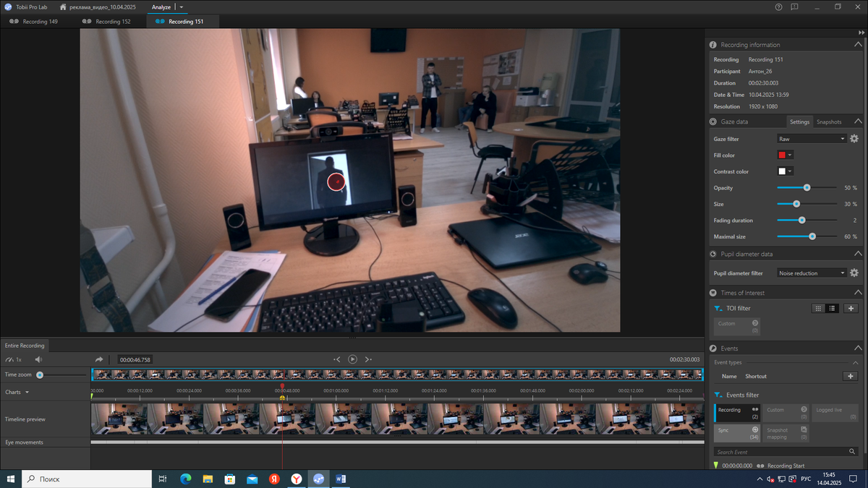Open the Analyze tab
This screenshot has width=868, height=488.
pos(161,7)
